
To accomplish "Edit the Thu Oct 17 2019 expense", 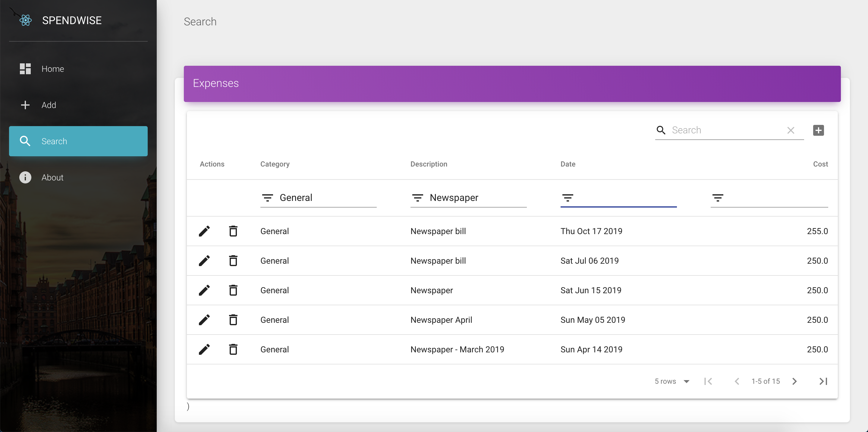I will point(204,231).
